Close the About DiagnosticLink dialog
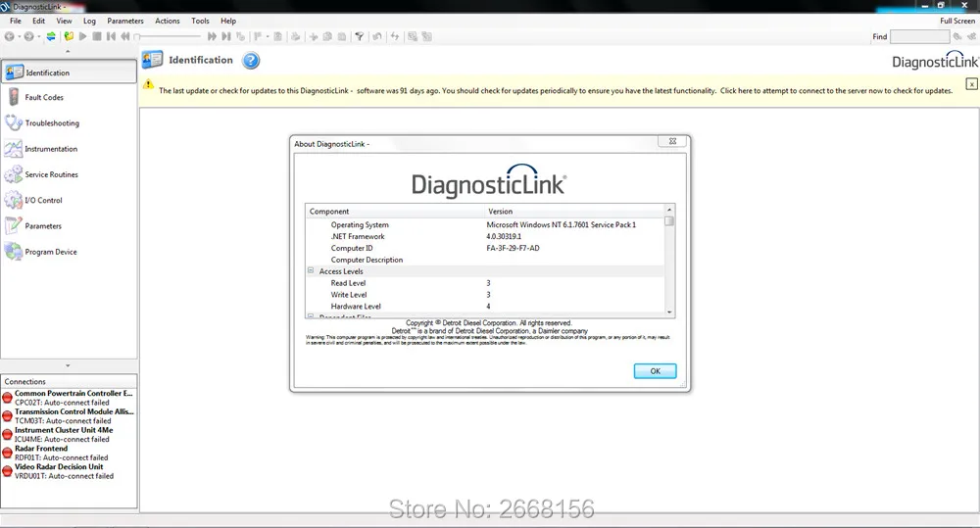Screen dimensions: 980x528 pos(672,141)
